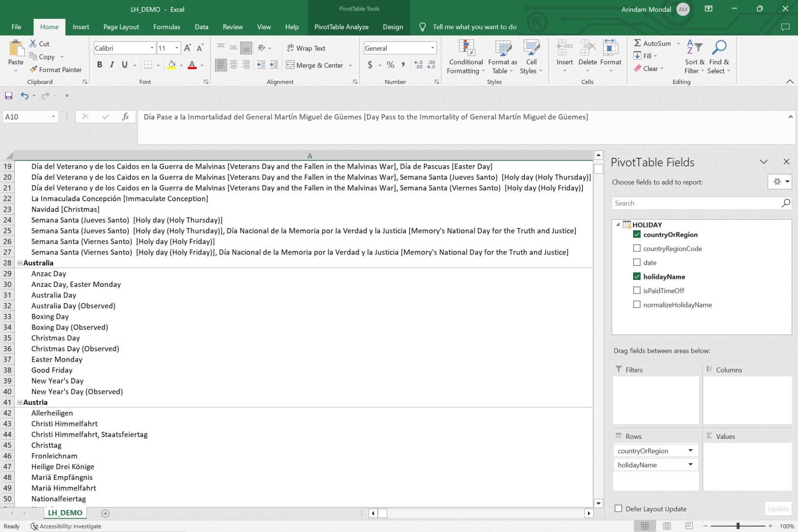Check the countryRegionCode field checkbox

click(637, 248)
